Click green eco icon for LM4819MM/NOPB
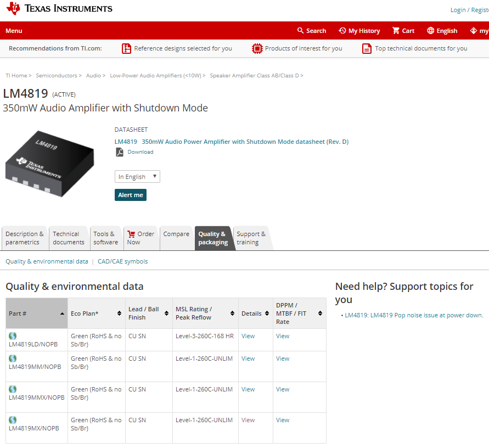489x448 pixels. click(x=13, y=359)
